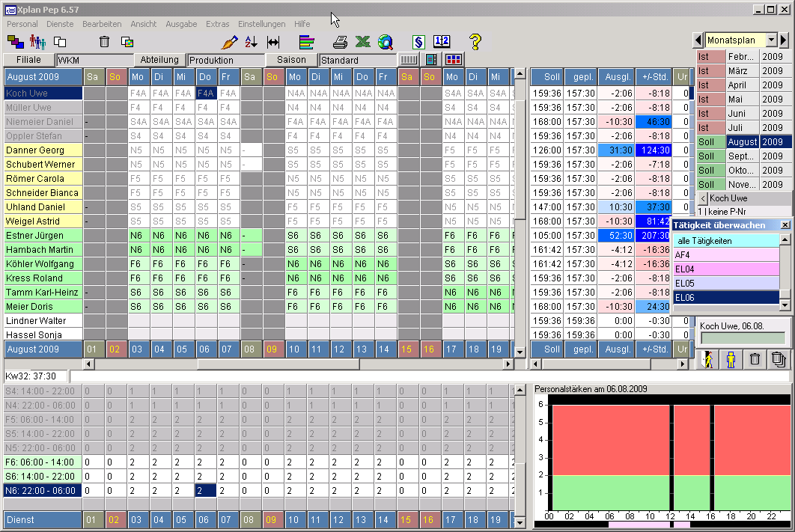Click the copy pages toolbar icon
Screen dimensions: 795x532
60,42
